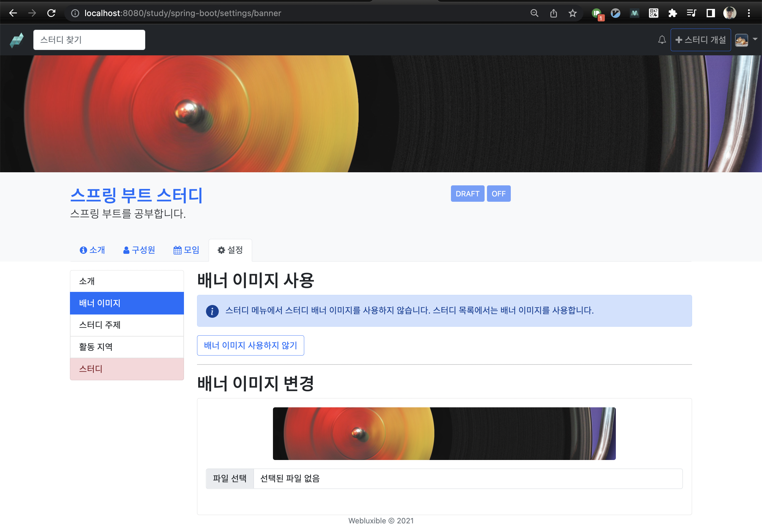The image size is (762, 532).
Task: Switch to the 모임 tab
Action: pyautogui.click(x=186, y=250)
